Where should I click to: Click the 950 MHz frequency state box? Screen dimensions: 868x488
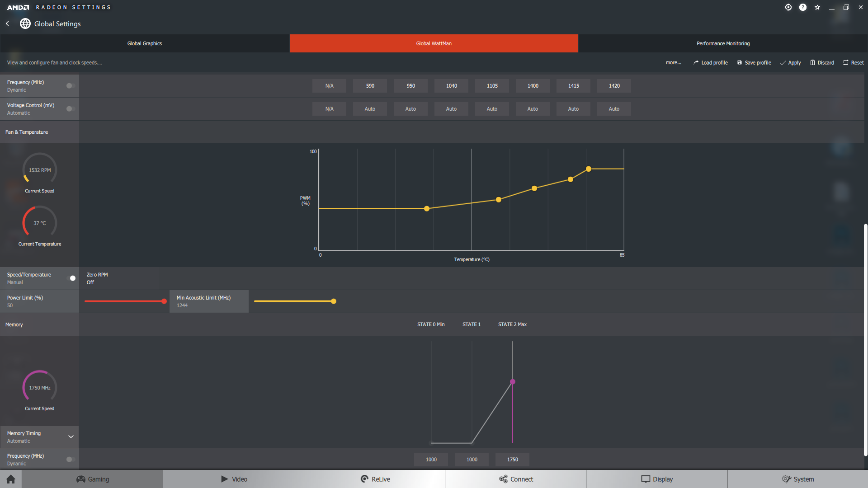tap(410, 86)
